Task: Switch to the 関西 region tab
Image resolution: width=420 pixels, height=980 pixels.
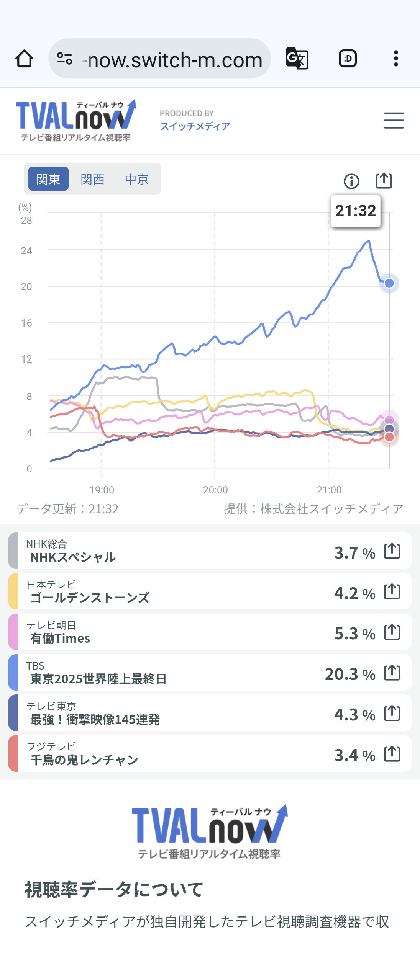Action: (x=92, y=179)
